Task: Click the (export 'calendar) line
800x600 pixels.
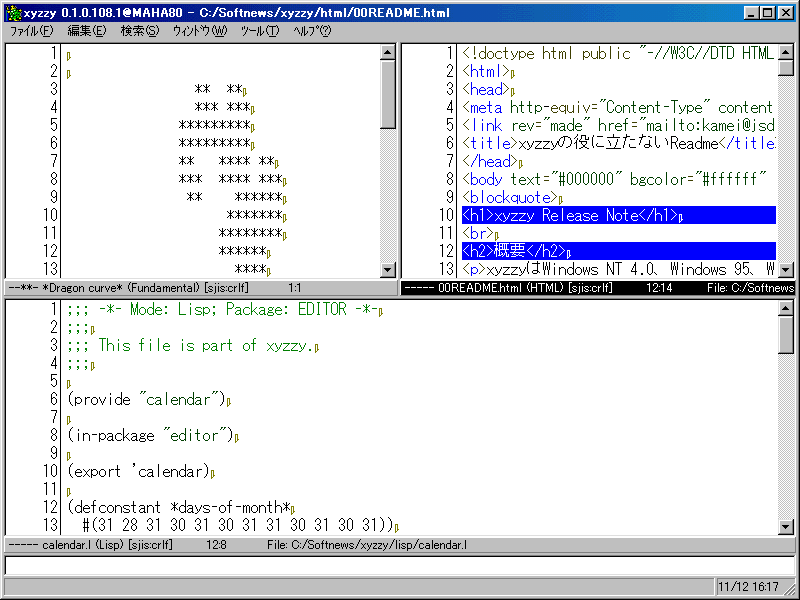Action: point(138,471)
